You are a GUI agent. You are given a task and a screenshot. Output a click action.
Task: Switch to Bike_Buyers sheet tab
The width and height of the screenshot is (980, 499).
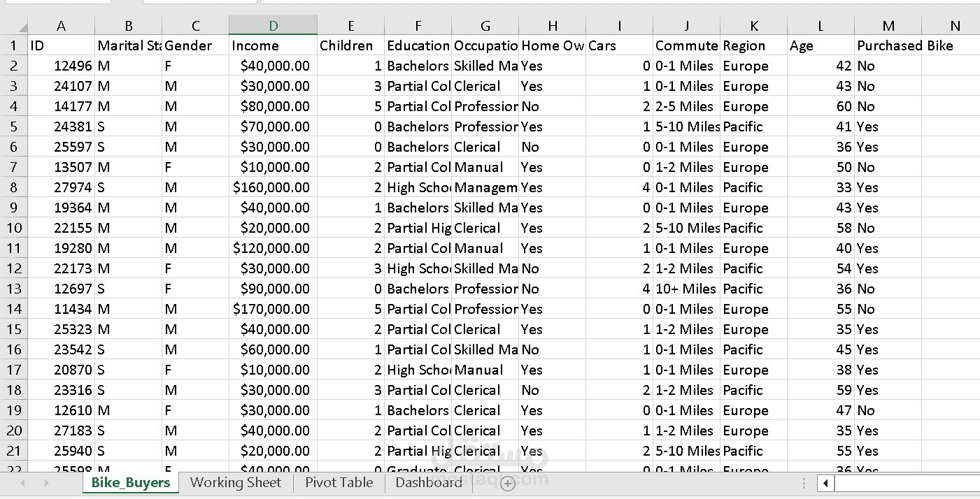[x=131, y=483]
